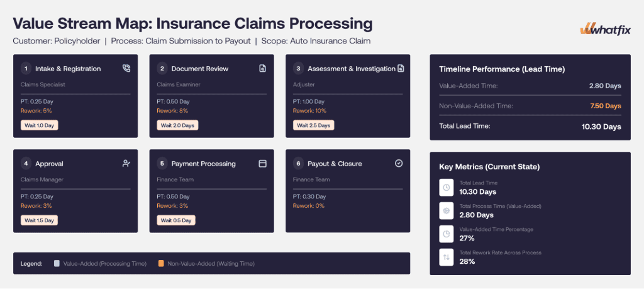Click step number 4 circle on Approval
644x289 pixels.
[x=26, y=164]
